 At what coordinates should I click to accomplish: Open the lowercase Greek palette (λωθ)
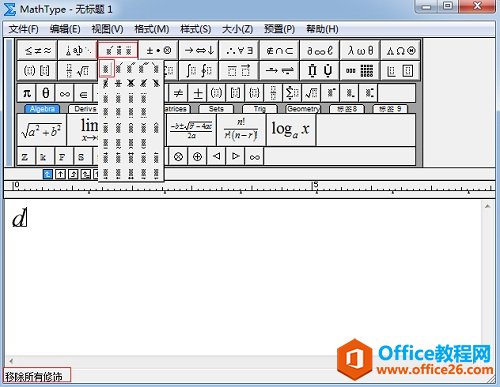coord(360,50)
